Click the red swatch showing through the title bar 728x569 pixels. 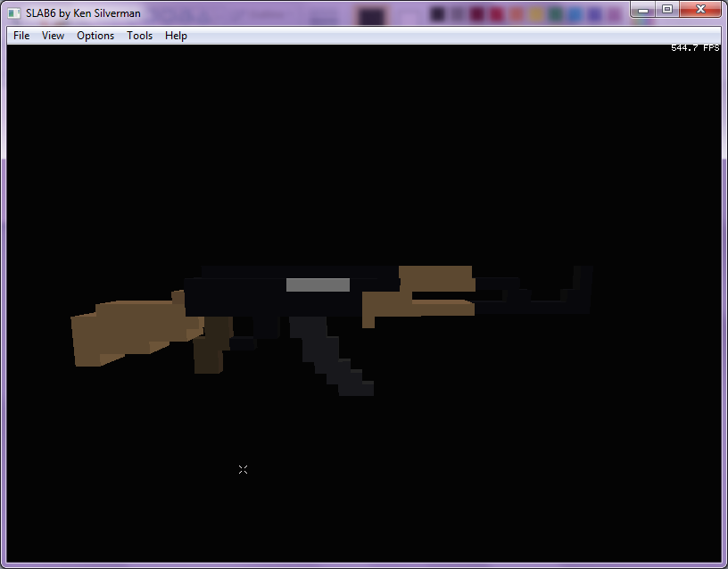point(496,12)
